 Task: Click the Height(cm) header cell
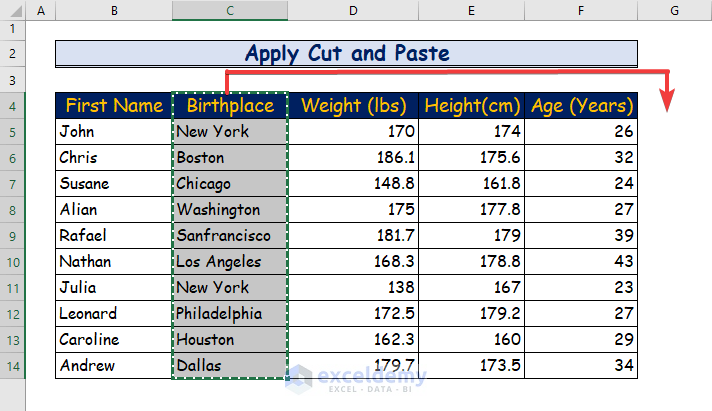coord(471,106)
